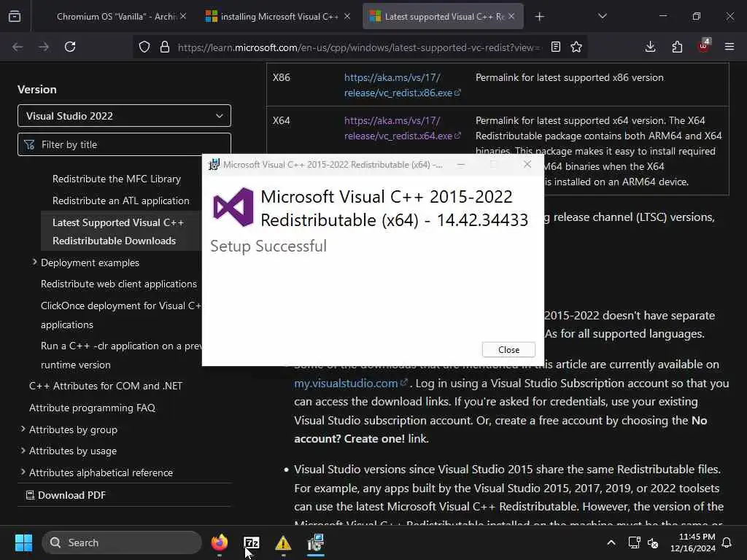Switch to Chromium OS Vanilla tab
747x560 pixels.
(x=116, y=17)
